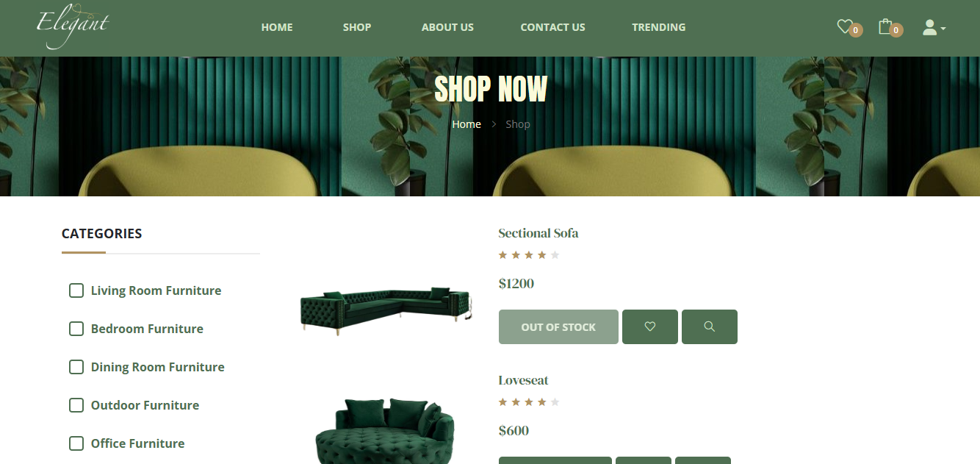
Task: Check the Bedroom Furniture category
Action: [x=76, y=329]
